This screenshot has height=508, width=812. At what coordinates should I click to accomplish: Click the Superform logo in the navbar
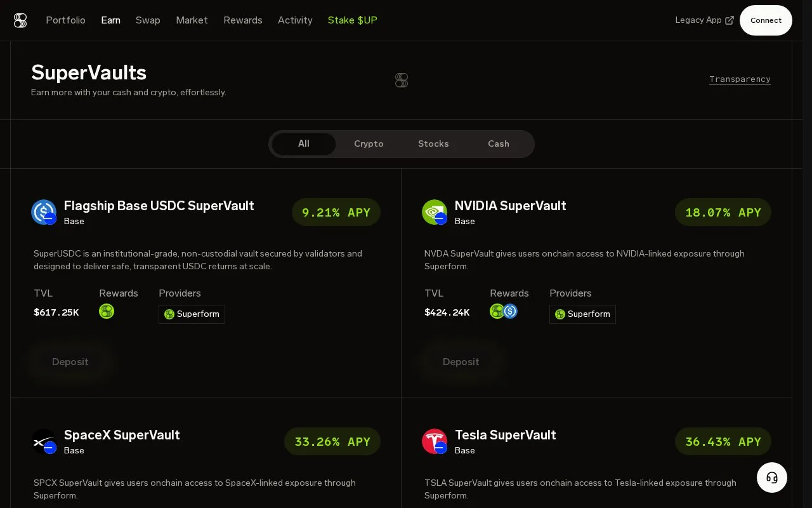pos(20,20)
